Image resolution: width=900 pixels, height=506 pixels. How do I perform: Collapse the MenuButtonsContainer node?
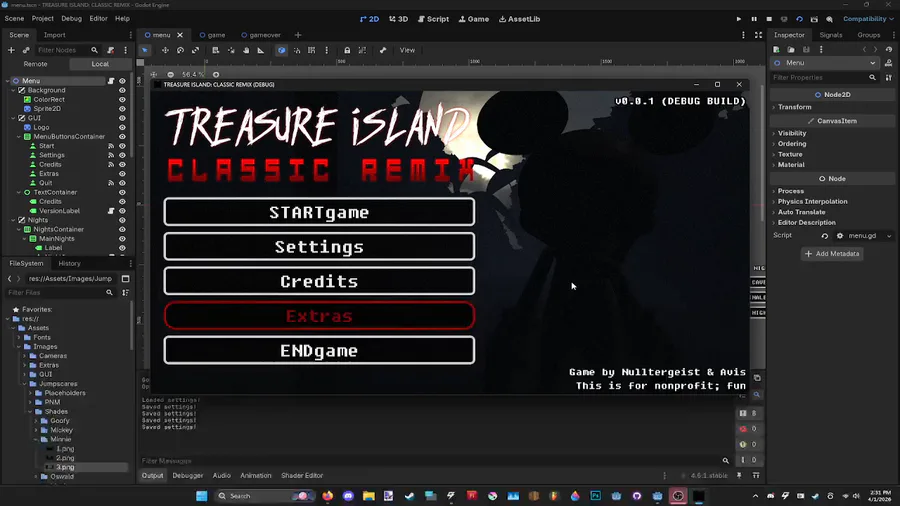coord(19,137)
